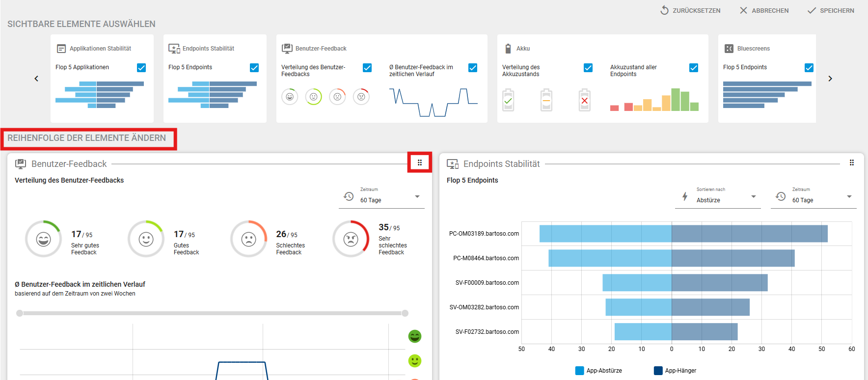Toggle App-Hänger legend entry in chart
Image resolution: width=868 pixels, height=380 pixels.
(x=675, y=371)
